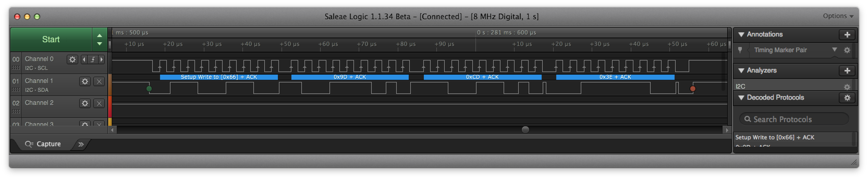
Task: Click the up arrow beside Start button
Action: [x=99, y=35]
